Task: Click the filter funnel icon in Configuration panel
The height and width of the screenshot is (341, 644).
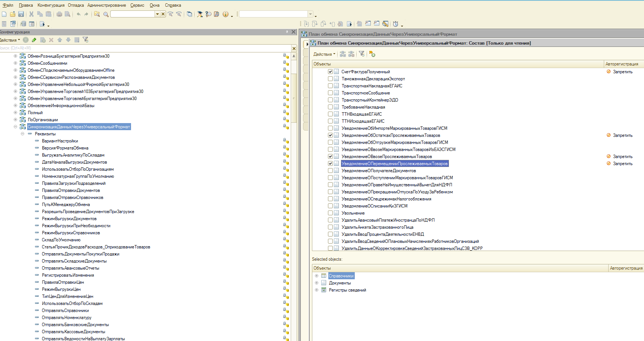Action: (85, 40)
